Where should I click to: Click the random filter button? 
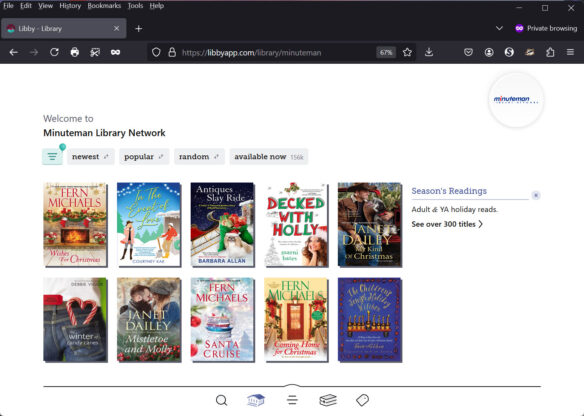click(199, 157)
